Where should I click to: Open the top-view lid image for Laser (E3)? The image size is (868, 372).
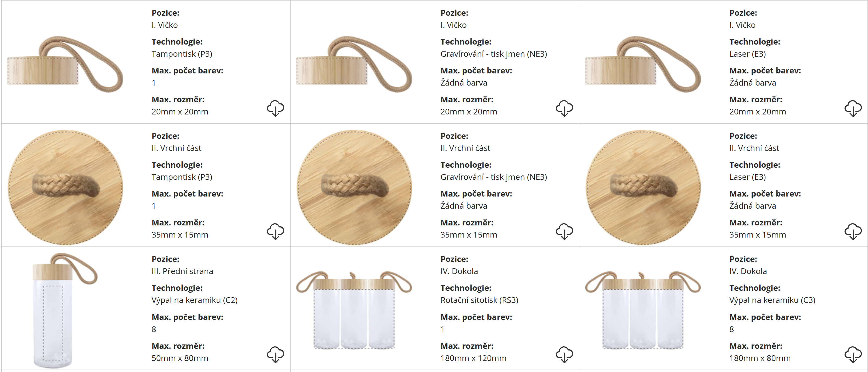[x=643, y=187]
